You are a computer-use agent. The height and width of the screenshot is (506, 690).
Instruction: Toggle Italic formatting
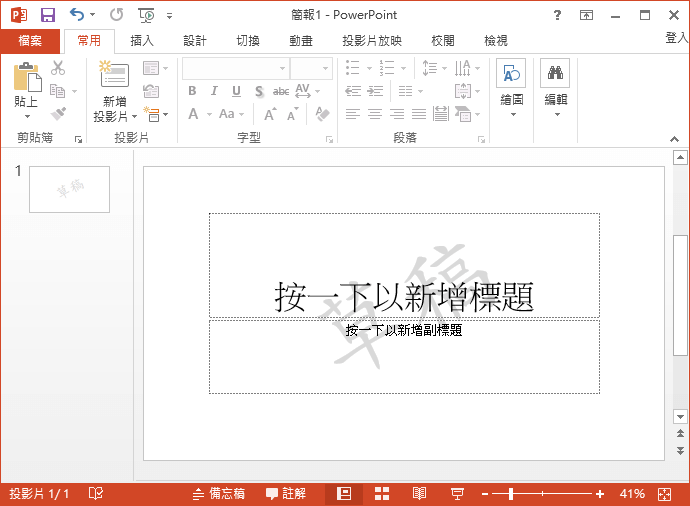click(214, 91)
